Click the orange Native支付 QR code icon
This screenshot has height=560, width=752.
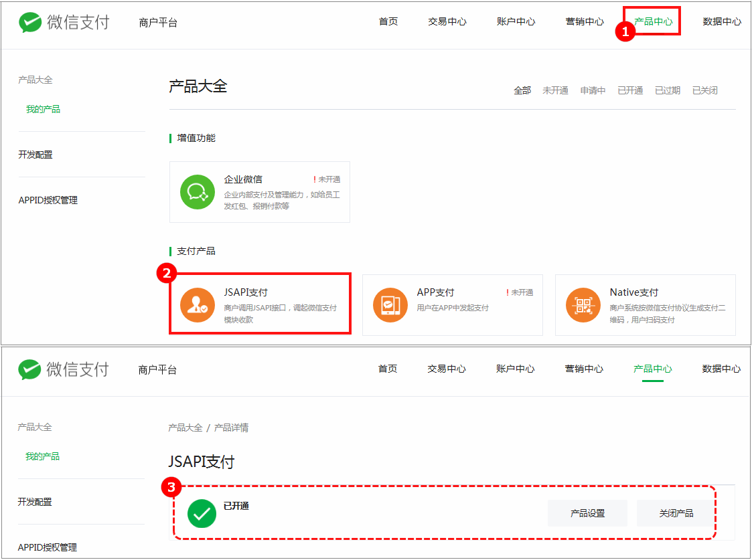coord(583,304)
